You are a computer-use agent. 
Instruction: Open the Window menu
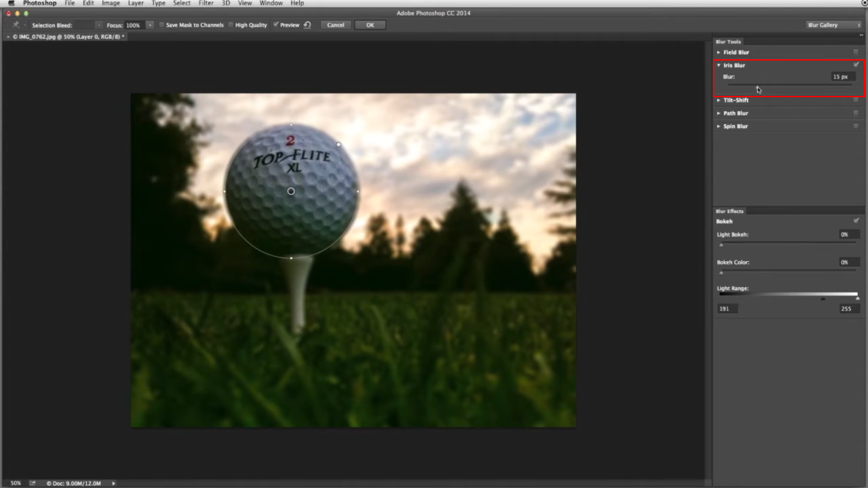[x=271, y=3]
